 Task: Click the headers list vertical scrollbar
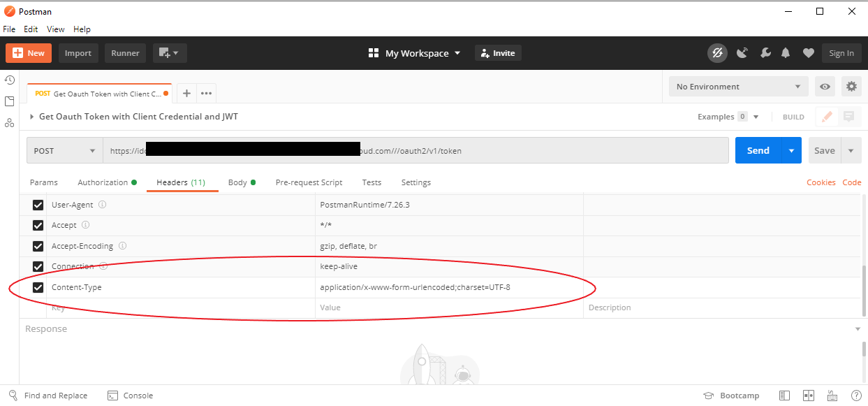coord(864,291)
